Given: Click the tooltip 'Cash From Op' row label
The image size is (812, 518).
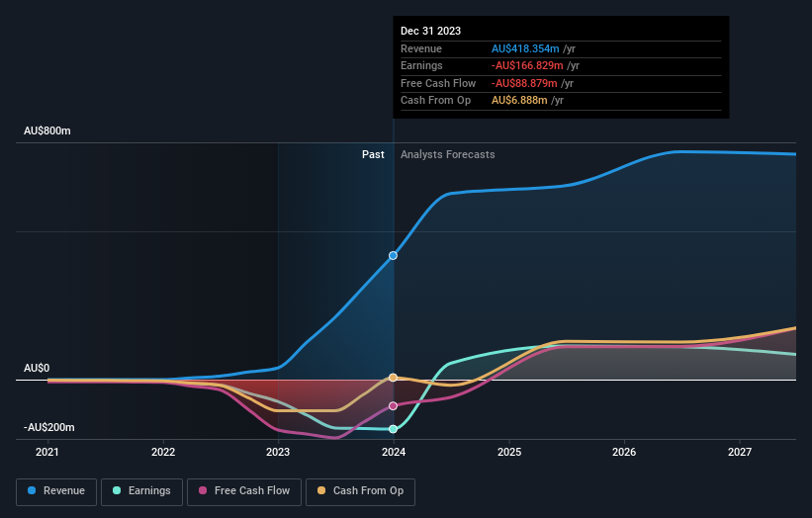Looking at the screenshot, I should (x=435, y=101).
